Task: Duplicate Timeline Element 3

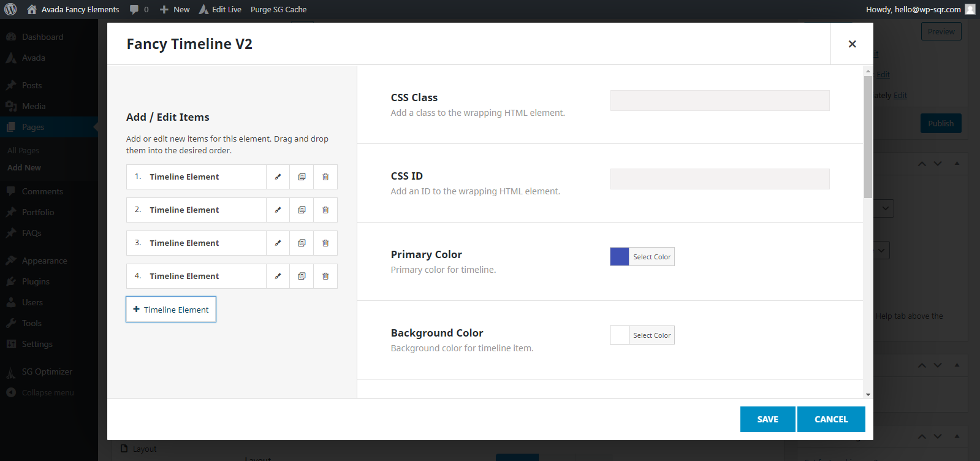Action: pyautogui.click(x=302, y=243)
